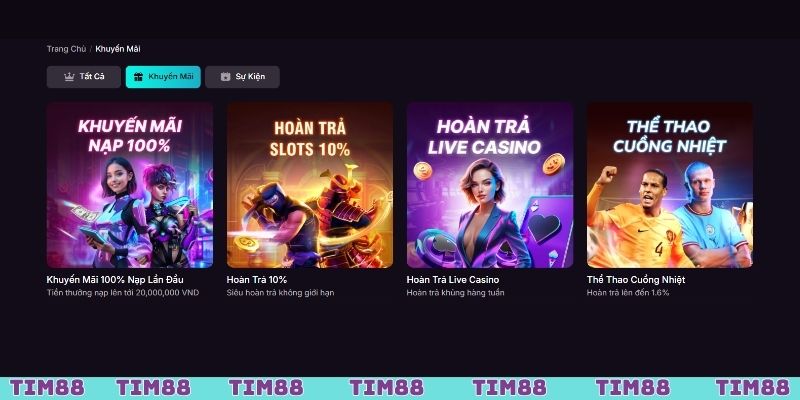The height and width of the screenshot is (400, 800).
Task: Click the calendar icon on Sự Kiện tab
Action: (x=226, y=77)
